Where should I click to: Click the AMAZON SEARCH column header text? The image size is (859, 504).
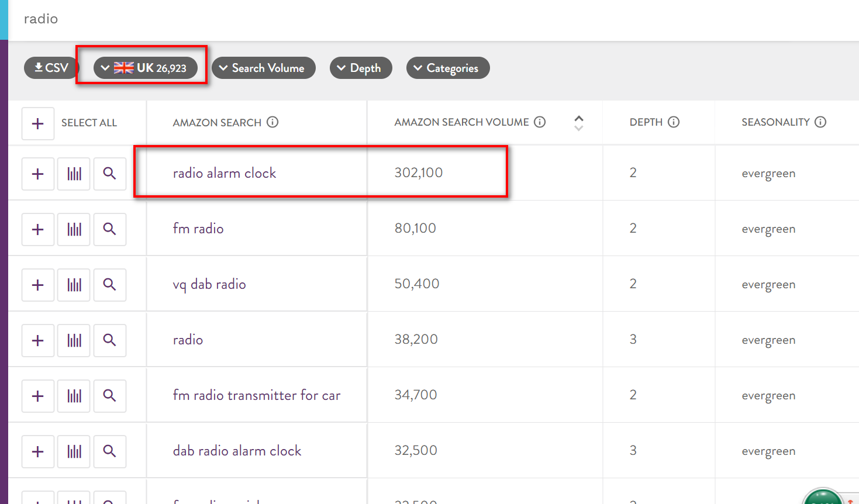pos(217,123)
